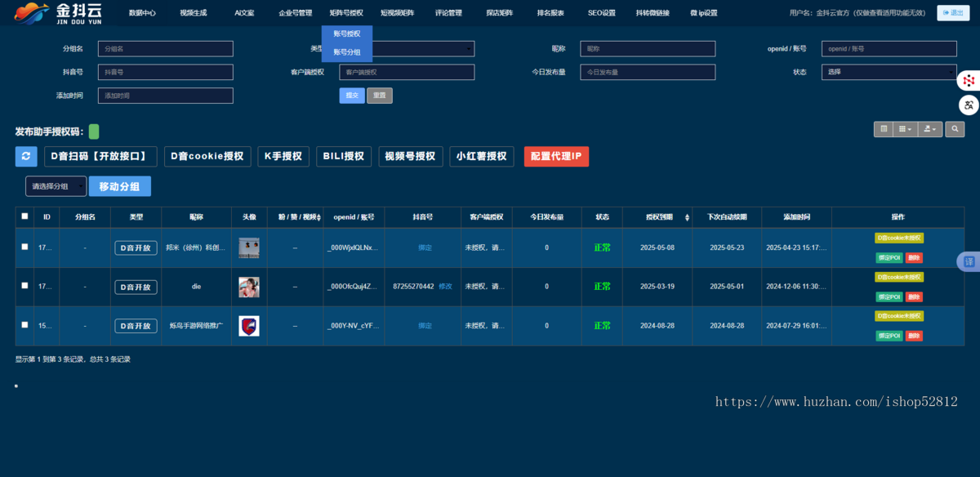The image size is (980, 477).
Task: Open 视频生成 menu
Action: click(x=194, y=13)
